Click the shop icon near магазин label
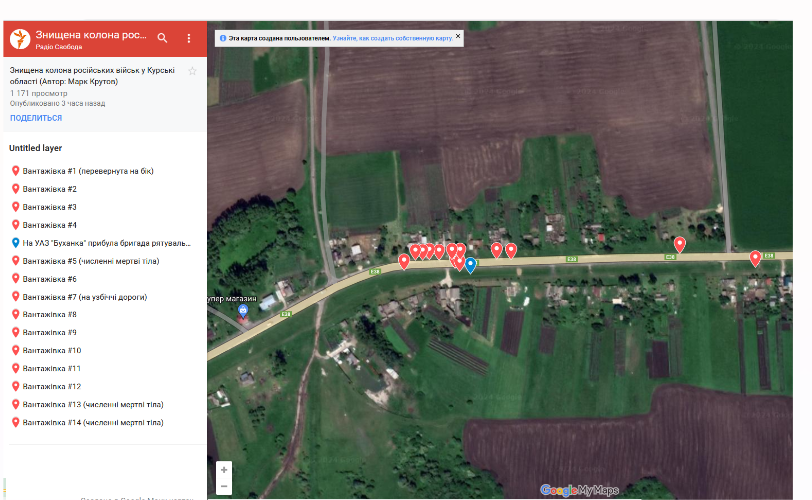 (x=242, y=312)
